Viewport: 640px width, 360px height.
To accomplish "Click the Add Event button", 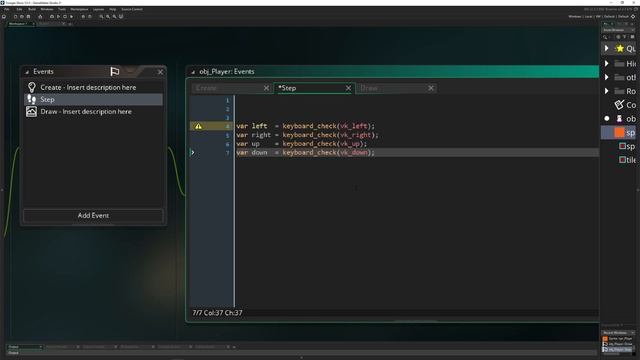I will pyautogui.click(x=93, y=216).
